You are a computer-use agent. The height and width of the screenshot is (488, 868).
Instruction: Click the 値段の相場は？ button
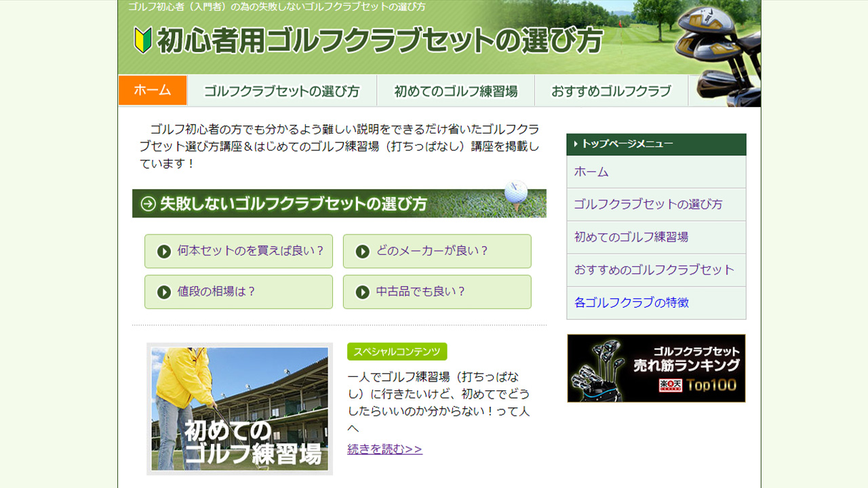point(239,292)
